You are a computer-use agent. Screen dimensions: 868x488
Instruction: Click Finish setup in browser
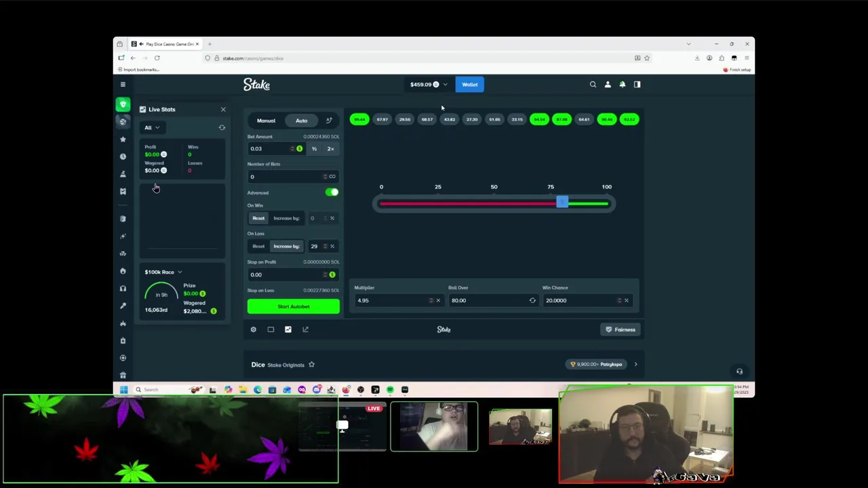coord(737,70)
